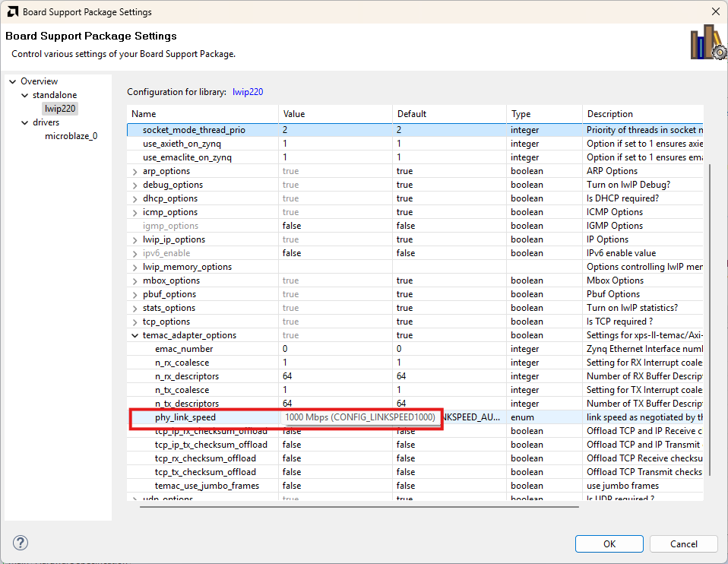Collapse the Overview tree node
The height and width of the screenshot is (564, 728).
tap(13, 81)
